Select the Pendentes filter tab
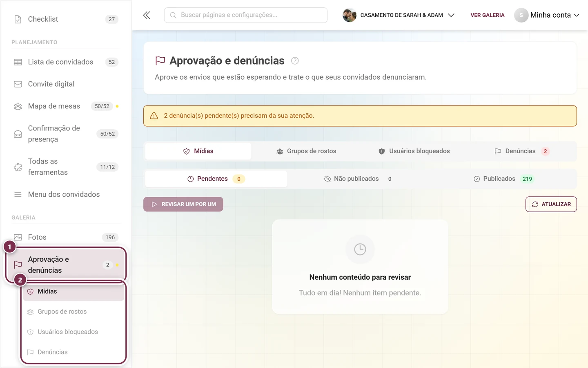This screenshot has height=368, width=588. (216, 179)
